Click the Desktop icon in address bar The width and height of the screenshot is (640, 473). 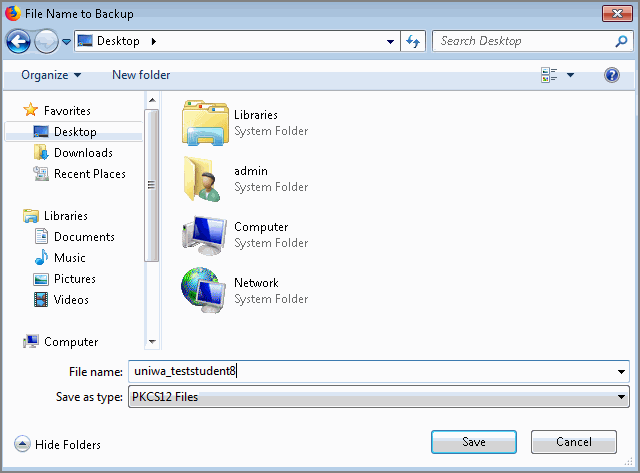click(x=85, y=41)
